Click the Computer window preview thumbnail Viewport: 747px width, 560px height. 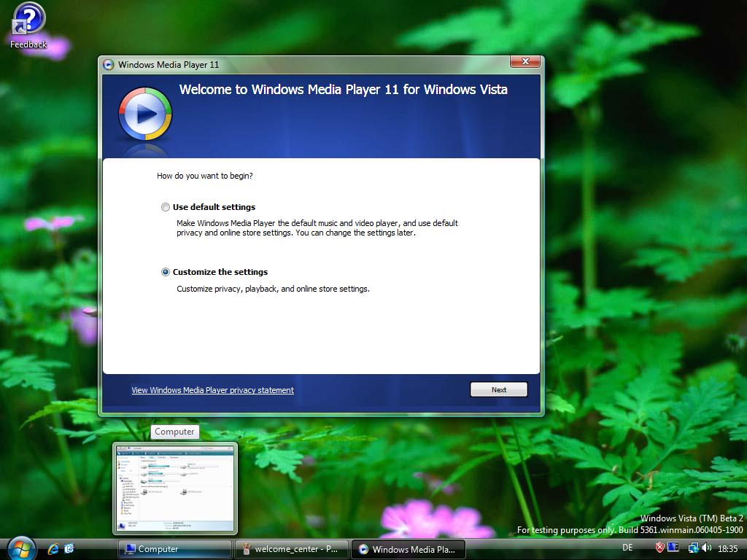pyautogui.click(x=175, y=488)
